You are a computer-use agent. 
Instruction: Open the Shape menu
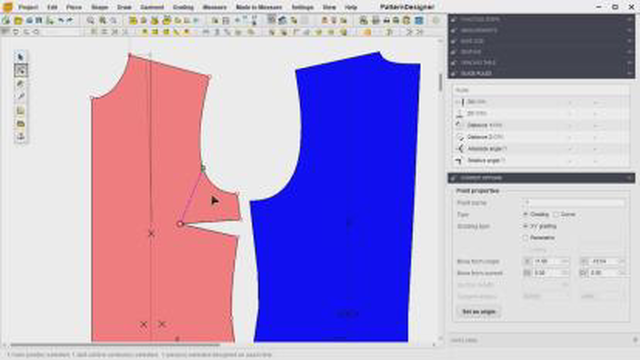click(100, 7)
